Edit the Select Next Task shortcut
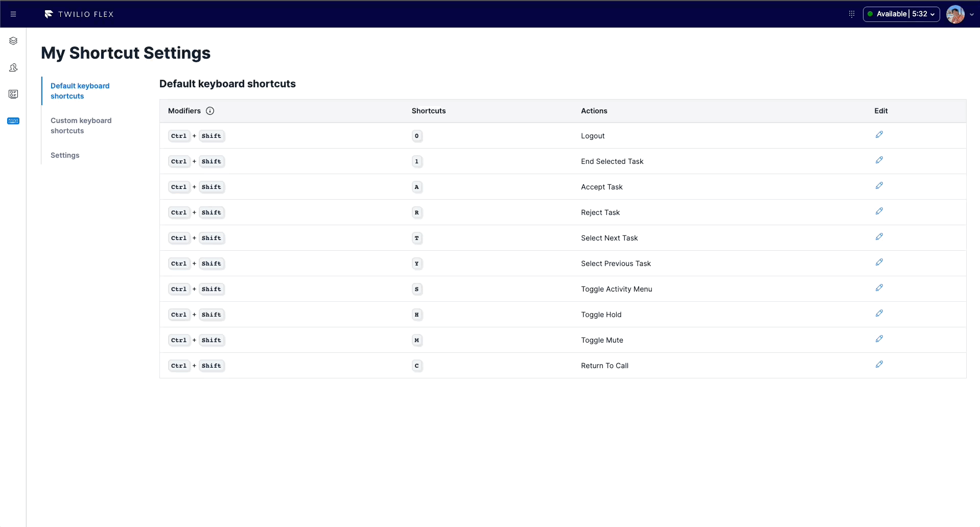Screen dimensions: 980x527 click(x=879, y=237)
